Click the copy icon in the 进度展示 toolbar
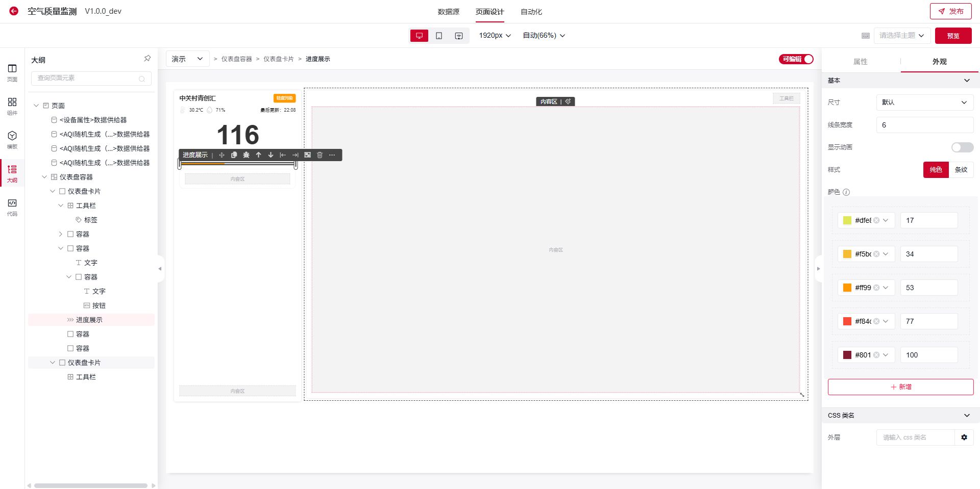This screenshot has height=489, width=980. pyautogui.click(x=234, y=155)
